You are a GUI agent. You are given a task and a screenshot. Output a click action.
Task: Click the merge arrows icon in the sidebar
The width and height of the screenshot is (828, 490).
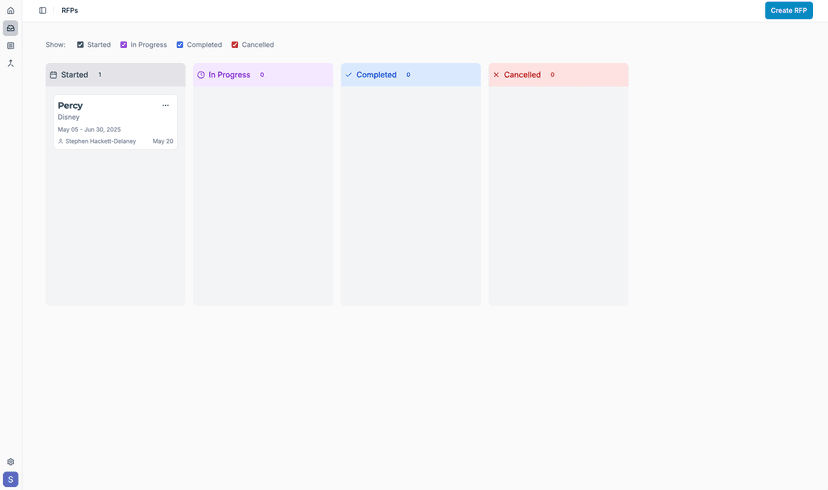point(10,63)
